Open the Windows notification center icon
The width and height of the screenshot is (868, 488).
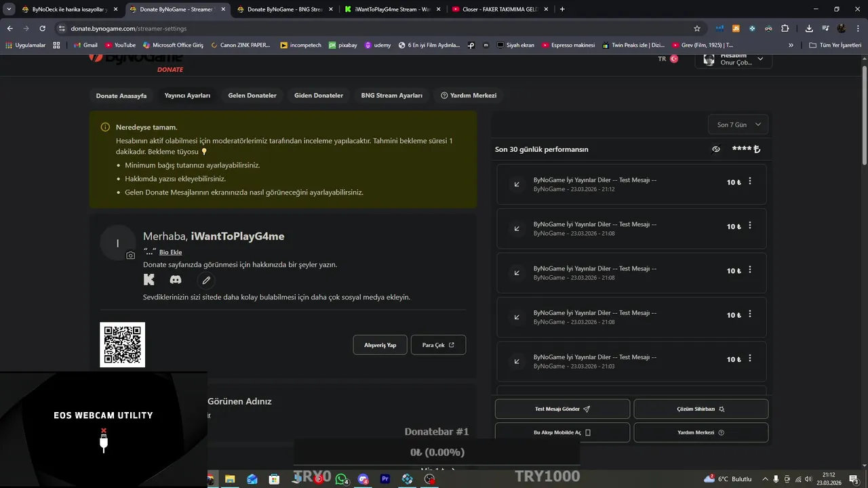point(854,479)
